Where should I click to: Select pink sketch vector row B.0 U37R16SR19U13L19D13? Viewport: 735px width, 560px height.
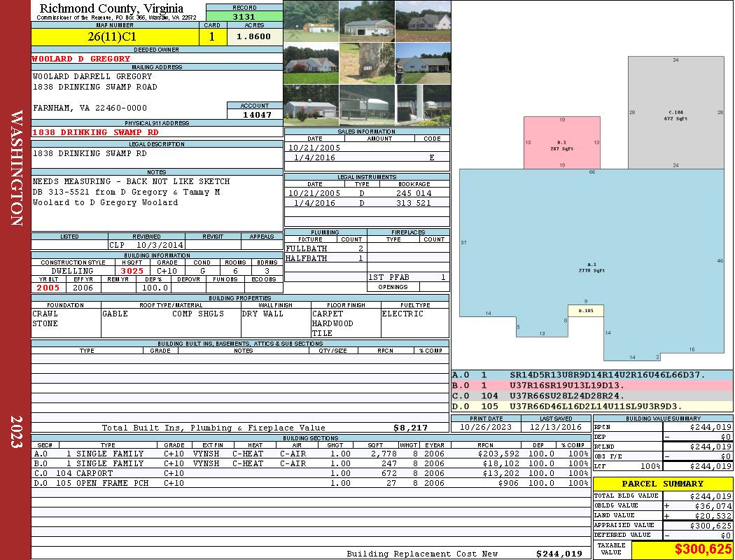[592, 385]
